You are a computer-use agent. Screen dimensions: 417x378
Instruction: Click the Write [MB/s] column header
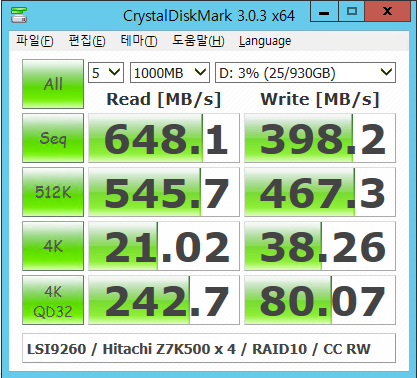point(320,99)
